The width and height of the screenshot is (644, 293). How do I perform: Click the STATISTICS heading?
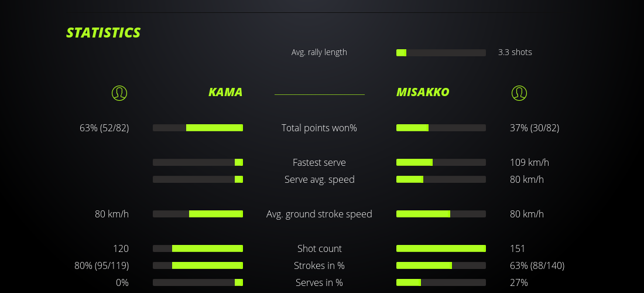[104, 32]
